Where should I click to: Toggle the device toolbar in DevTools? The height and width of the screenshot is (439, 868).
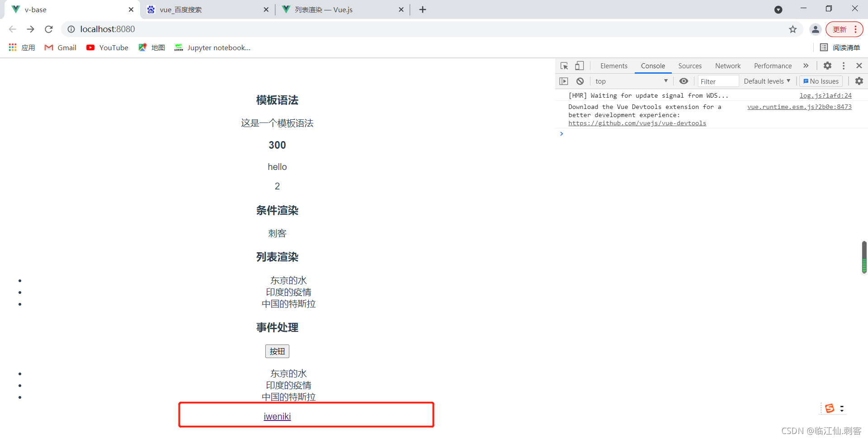(580, 66)
